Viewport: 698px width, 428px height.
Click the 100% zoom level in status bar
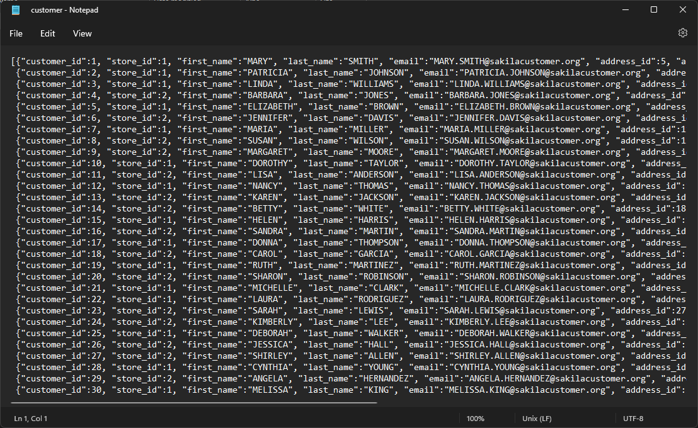(476, 418)
